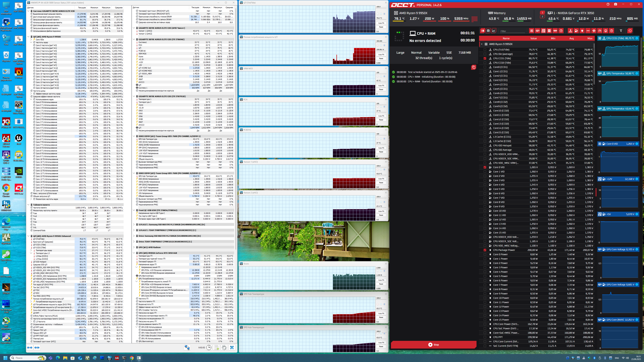Click Auto Fit on Vcore graph

[381, 280]
